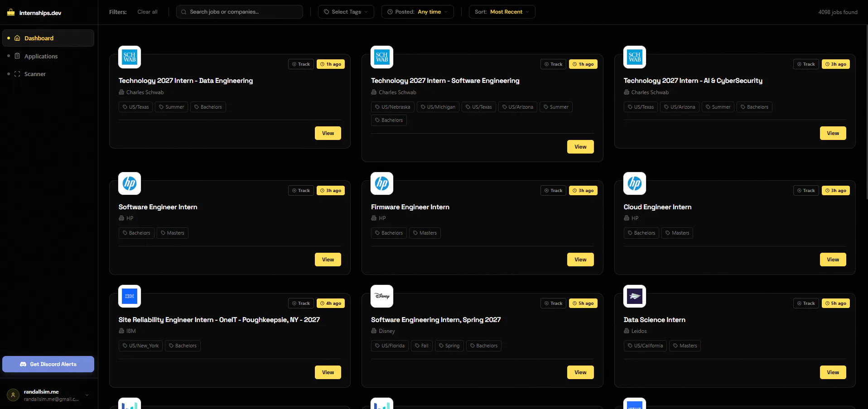View the Technology 2027 Intern - AI & CyberSecurity job
The image size is (868, 409).
point(833,133)
